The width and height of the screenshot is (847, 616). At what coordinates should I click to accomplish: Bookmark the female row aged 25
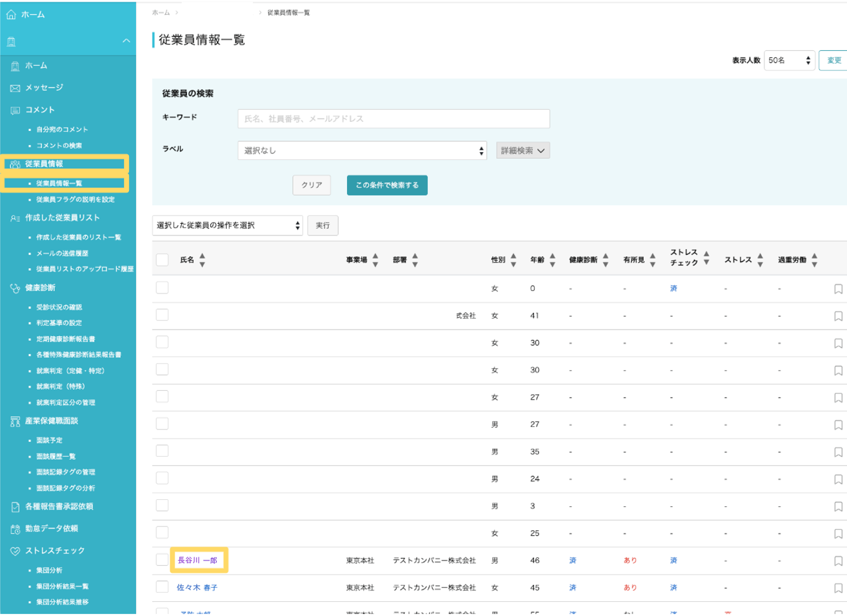[x=838, y=533]
